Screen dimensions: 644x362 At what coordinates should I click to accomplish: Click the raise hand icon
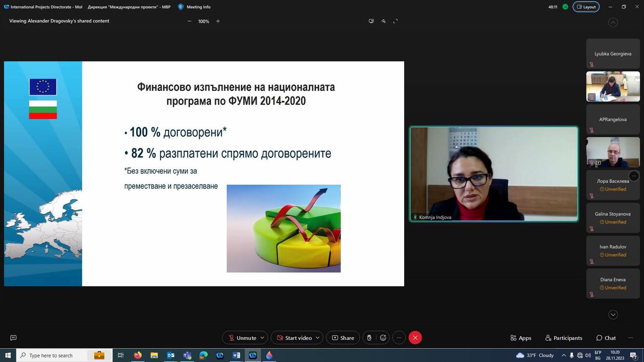369,338
